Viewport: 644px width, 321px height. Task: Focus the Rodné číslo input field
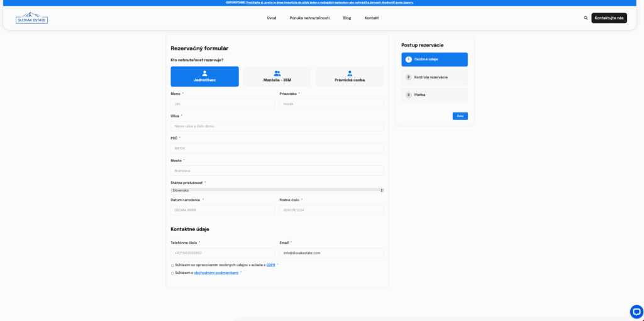[331, 210]
